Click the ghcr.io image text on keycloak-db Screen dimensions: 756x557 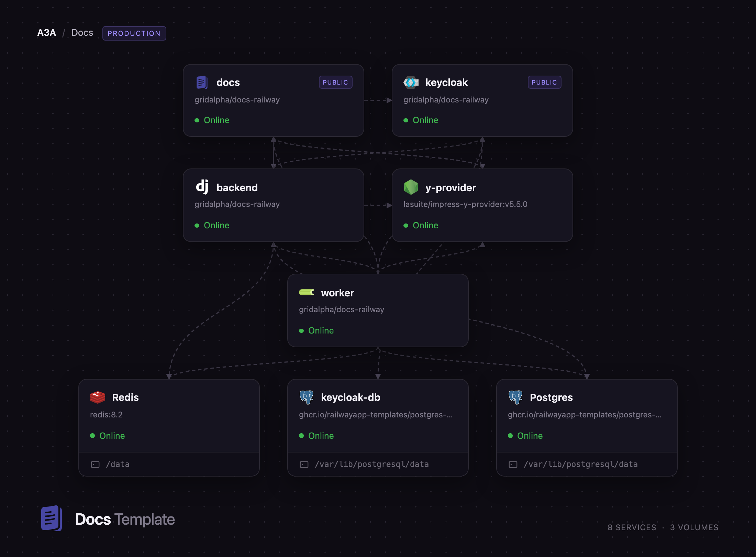pos(376,415)
